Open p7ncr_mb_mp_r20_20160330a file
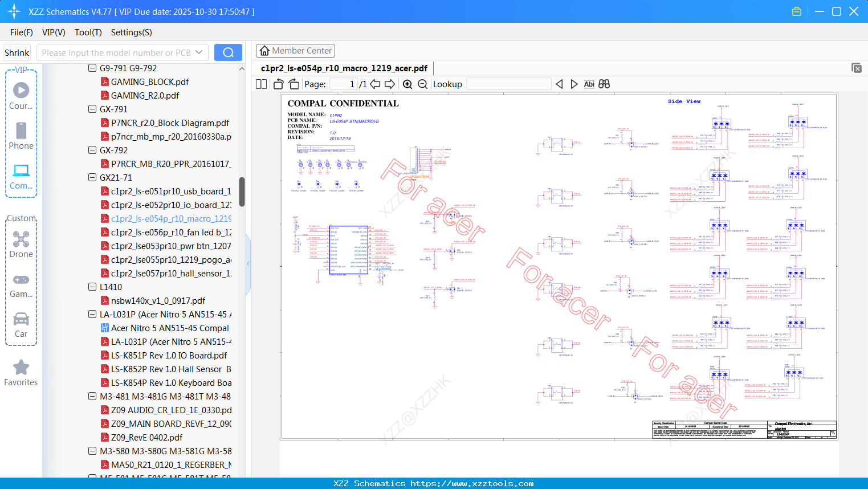Viewport: 868px width, 489px height. [171, 136]
